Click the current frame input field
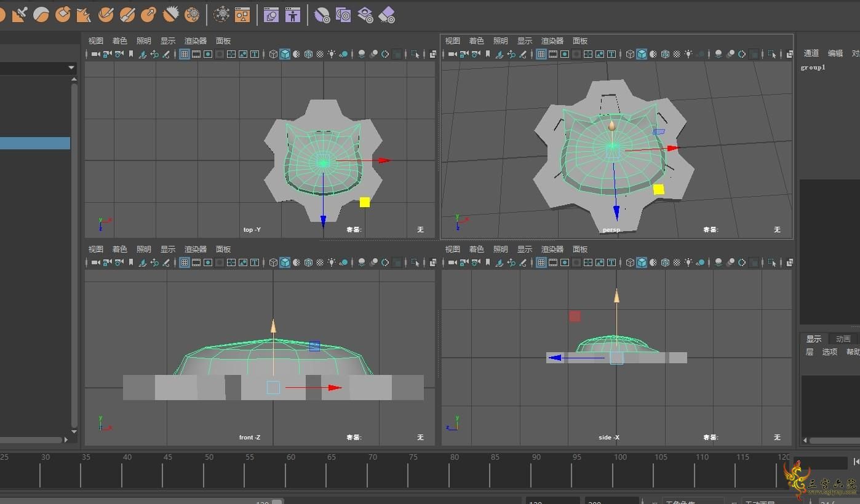860x504 pixels. tap(821, 463)
